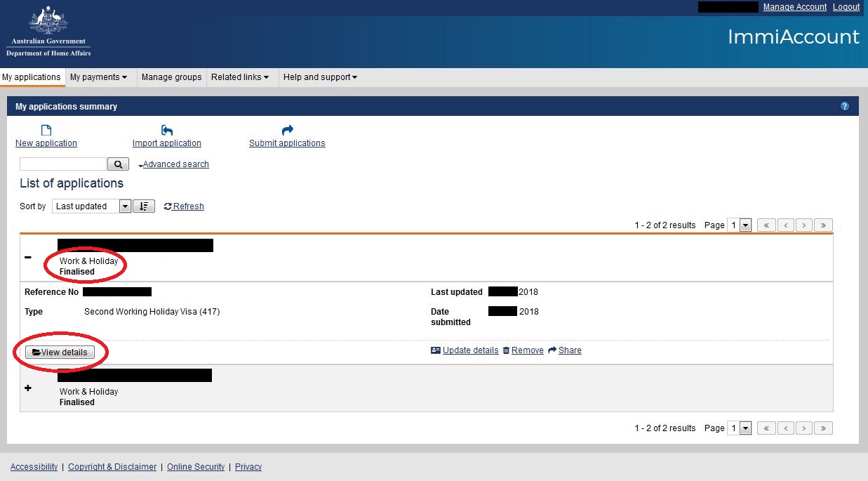
Task: Go to first page in the top pager
Action: tap(766, 225)
